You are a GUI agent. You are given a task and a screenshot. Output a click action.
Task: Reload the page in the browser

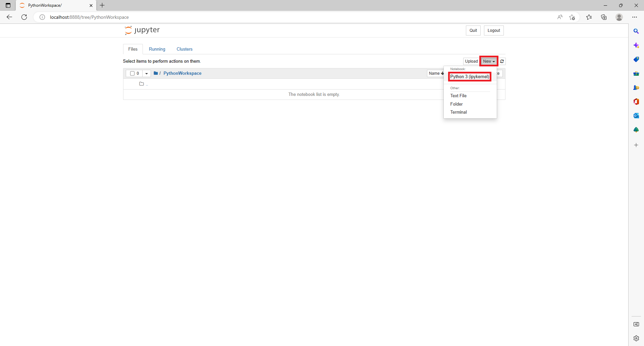point(24,17)
